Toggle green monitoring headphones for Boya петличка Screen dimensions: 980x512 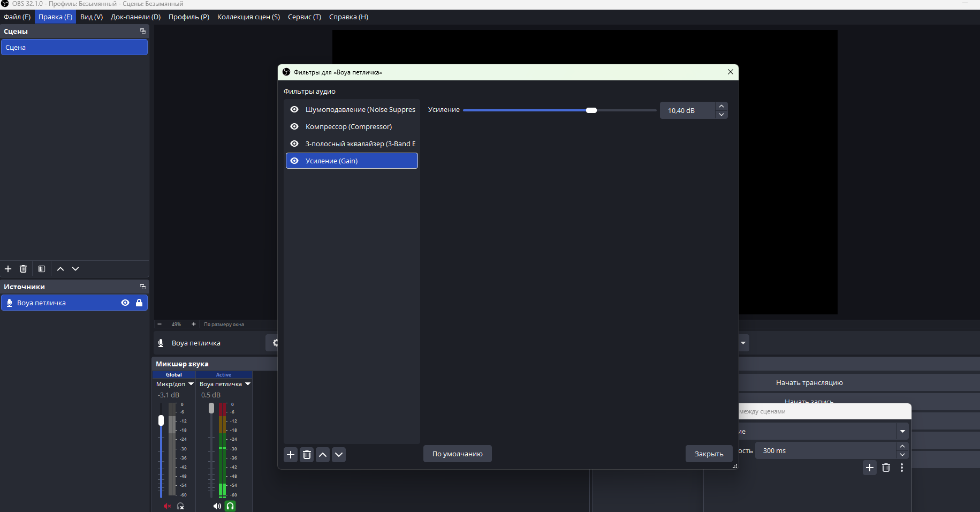230,506
